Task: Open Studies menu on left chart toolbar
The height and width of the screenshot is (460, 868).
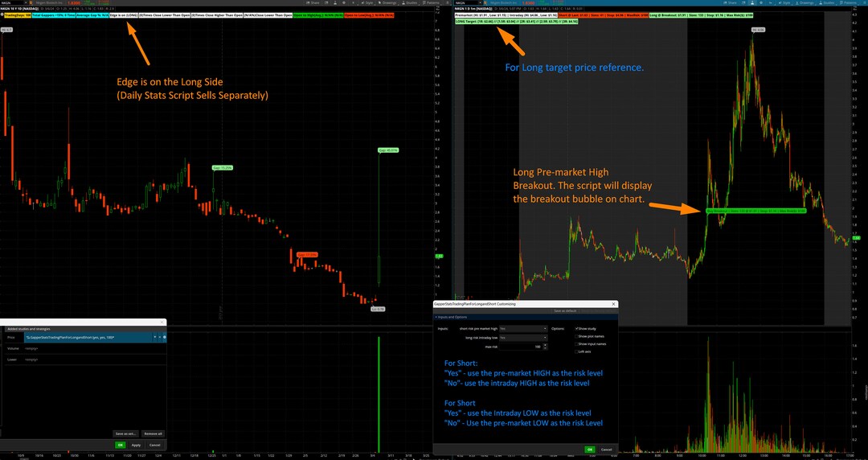Action: click(x=409, y=2)
